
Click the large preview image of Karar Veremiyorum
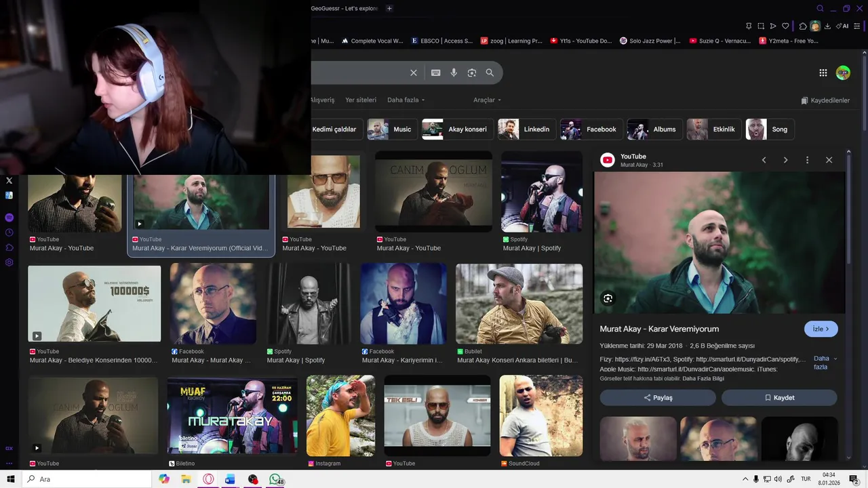point(719,243)
